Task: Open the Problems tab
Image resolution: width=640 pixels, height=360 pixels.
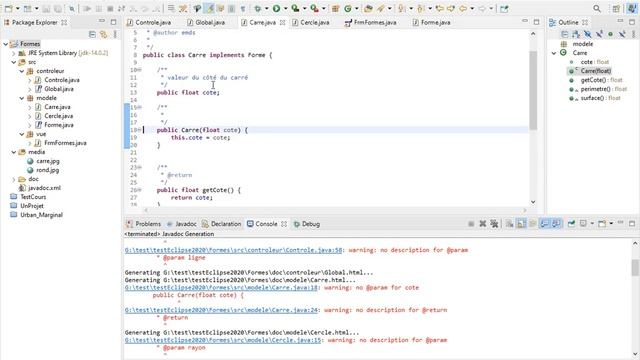Action: click(144, 224)
